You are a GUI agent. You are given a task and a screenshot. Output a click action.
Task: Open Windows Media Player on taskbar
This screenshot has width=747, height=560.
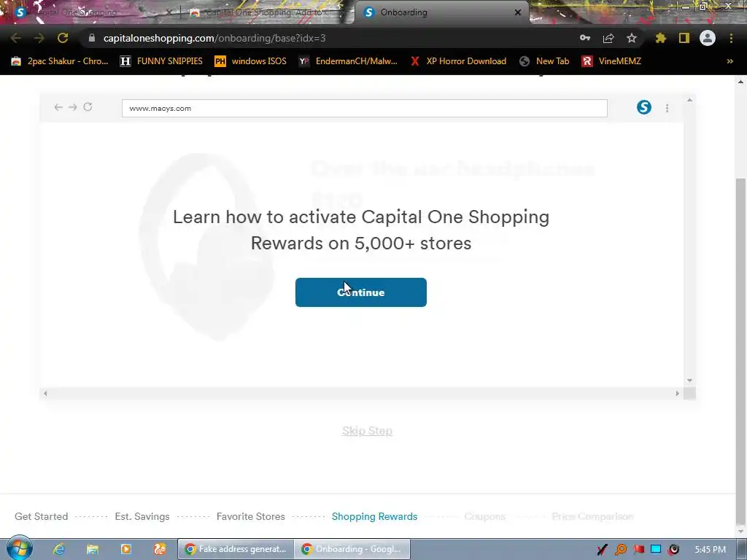click(x=125, y=549)
